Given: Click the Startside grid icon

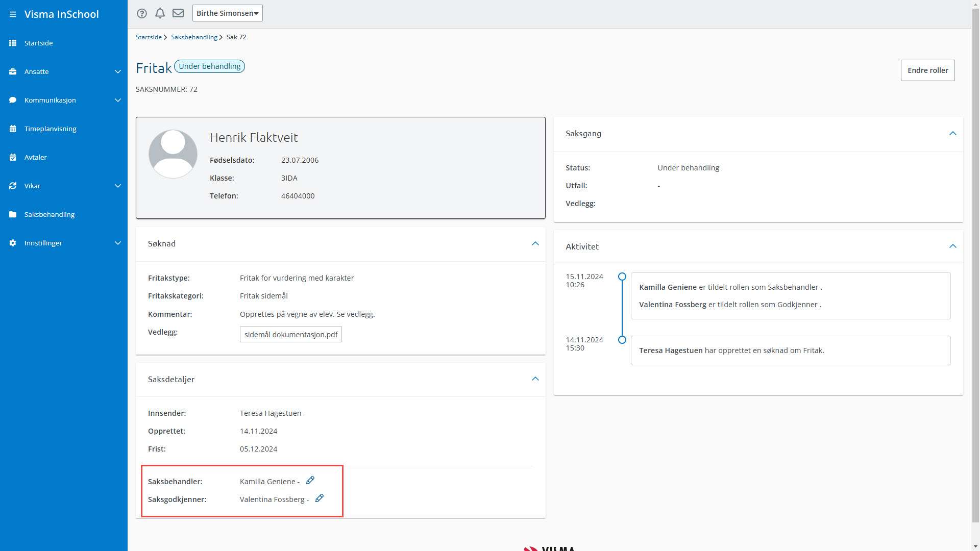Looking at the screenshot, I should point(13,43).
